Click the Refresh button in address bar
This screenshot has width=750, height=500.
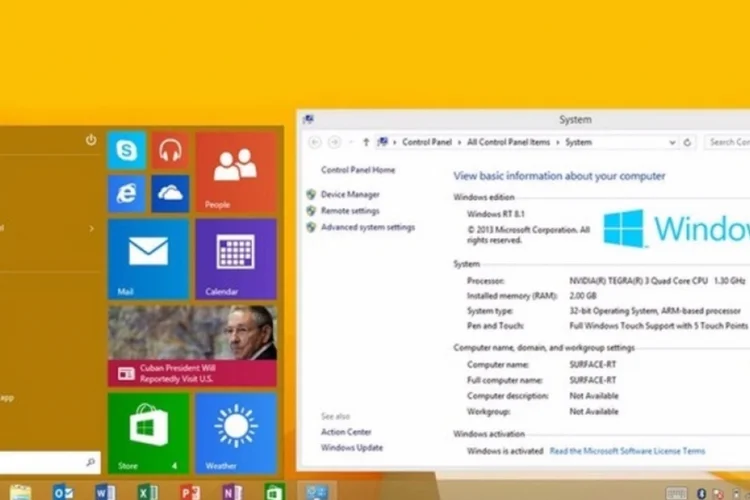(x=687, y=142)
